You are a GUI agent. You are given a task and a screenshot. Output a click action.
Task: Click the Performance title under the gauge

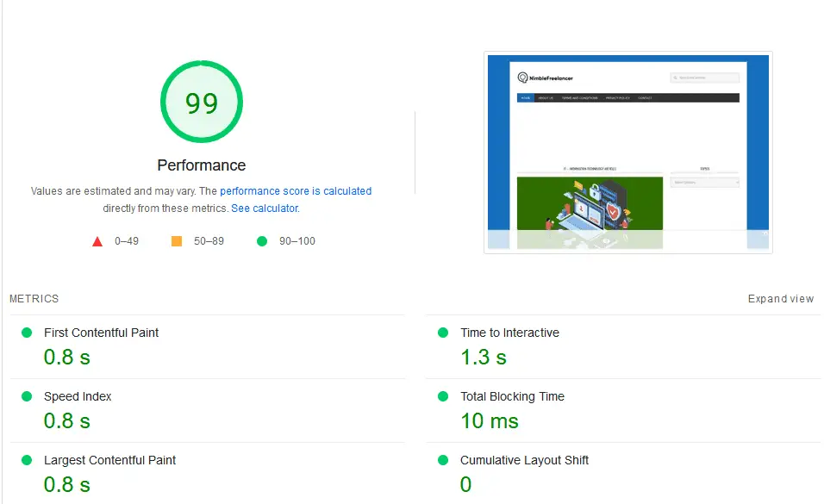(x=202, y=165)
